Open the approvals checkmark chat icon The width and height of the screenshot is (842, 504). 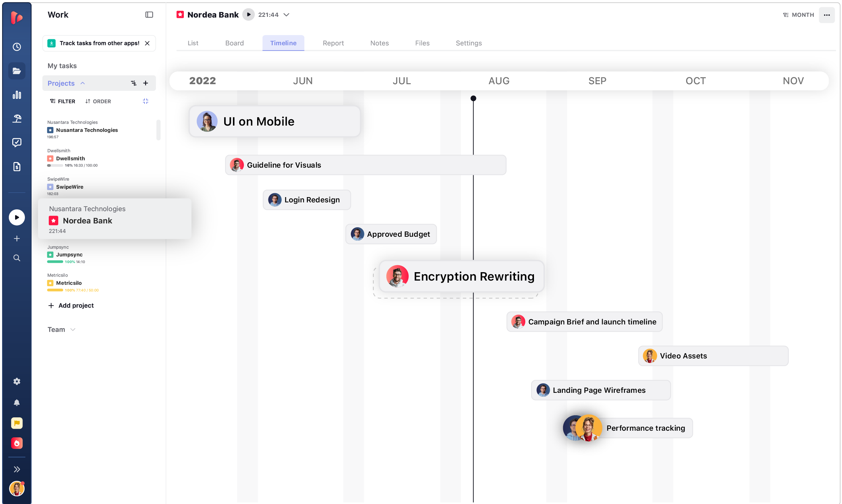[17, 142]
